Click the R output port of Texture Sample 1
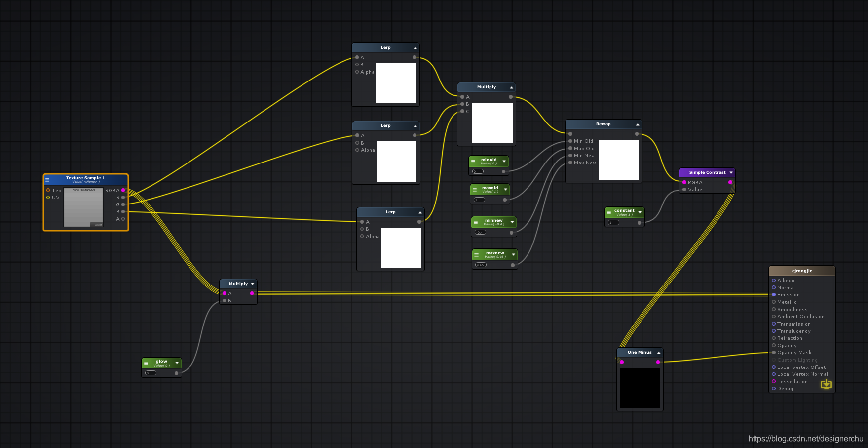The image size is (868, 448). click(x=123, y=197)
